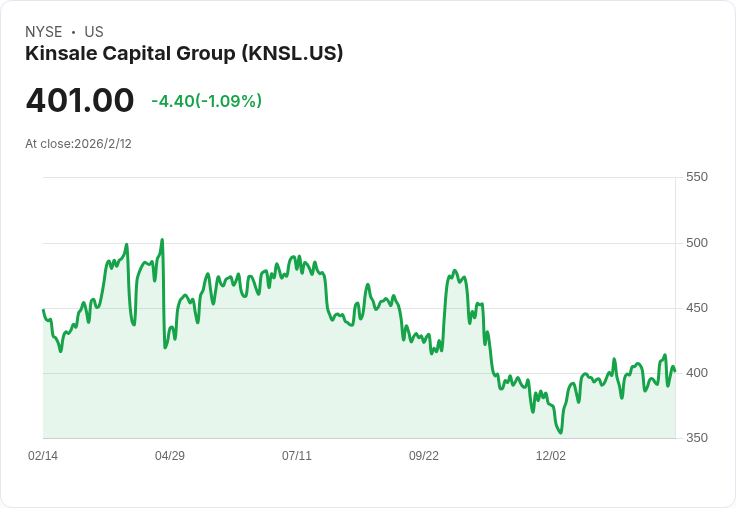Click the 500 price axis label
This screenshot has height=508, width=736.
coord(696,243)
